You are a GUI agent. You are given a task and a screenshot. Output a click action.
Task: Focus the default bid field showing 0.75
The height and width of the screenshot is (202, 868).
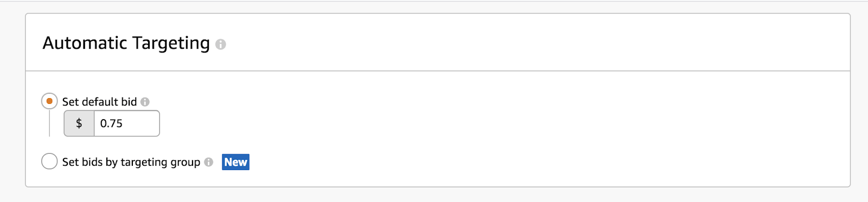tap(126, 123)
